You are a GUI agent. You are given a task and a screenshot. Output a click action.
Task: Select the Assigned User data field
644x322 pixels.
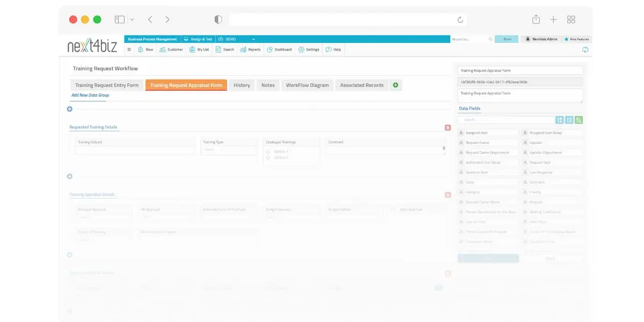click(x=488, y=133)
